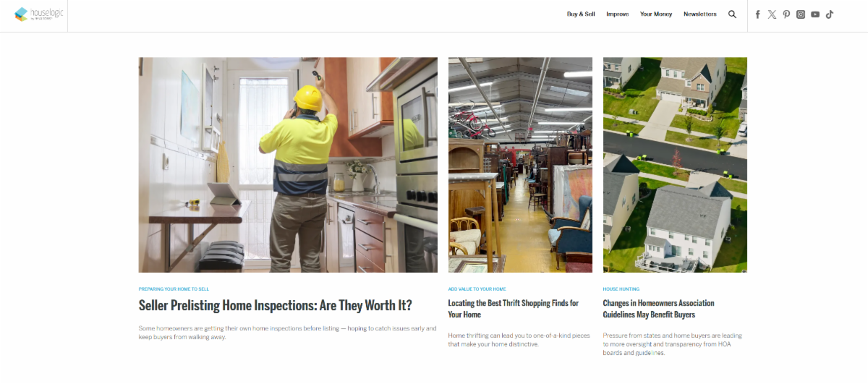This screenshot has width=868, height=384.
Task: Open Locating the Best Thrift Shopping Finds article
Action: point(514,309)
